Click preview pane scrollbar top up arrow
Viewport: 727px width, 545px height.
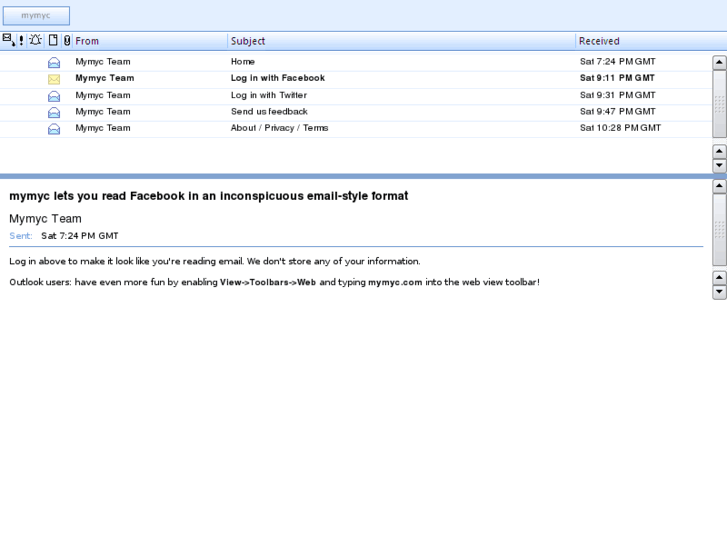(719, 186)
